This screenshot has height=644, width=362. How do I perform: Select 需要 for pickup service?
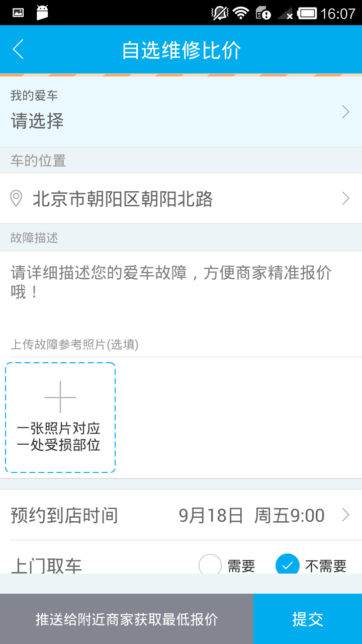click(x=210, y=566)
